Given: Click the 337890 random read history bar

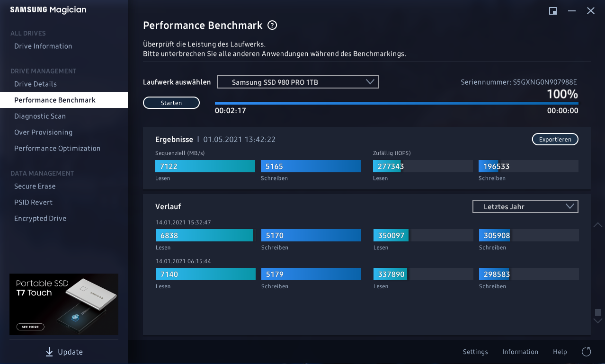Looking at the screenshot, I should (423, 274).
